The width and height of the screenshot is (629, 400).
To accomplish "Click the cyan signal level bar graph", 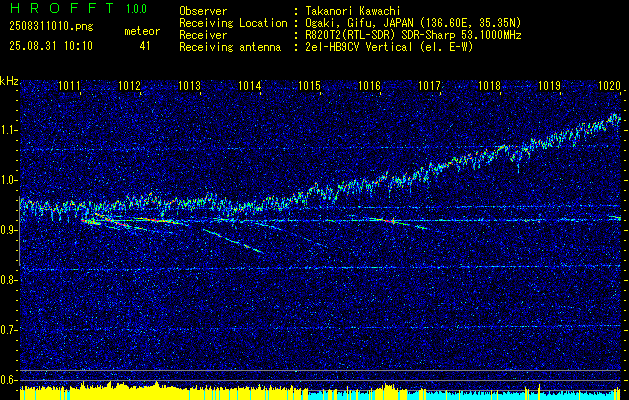I will [x=465, y=395].
